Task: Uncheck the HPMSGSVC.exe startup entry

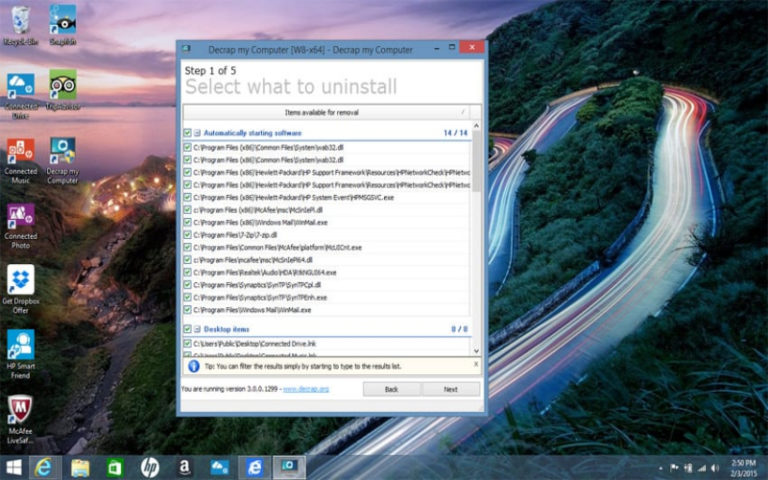Action: tap(187, 197)
